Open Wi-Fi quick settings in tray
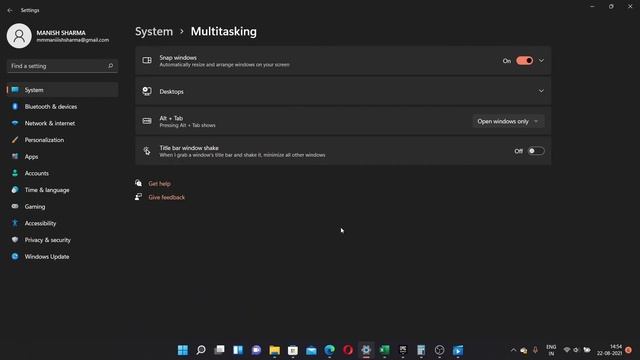 pyautogui.click(x=567, y=350)
